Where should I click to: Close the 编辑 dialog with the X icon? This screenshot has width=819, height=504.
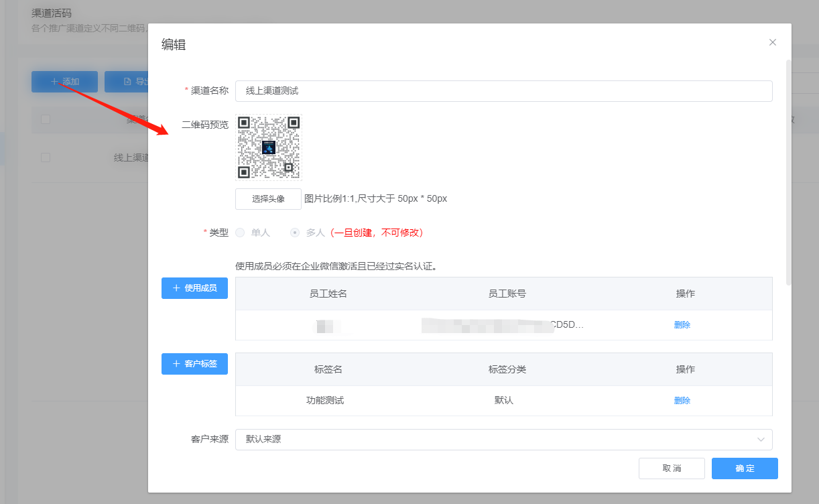coord(773,42)
